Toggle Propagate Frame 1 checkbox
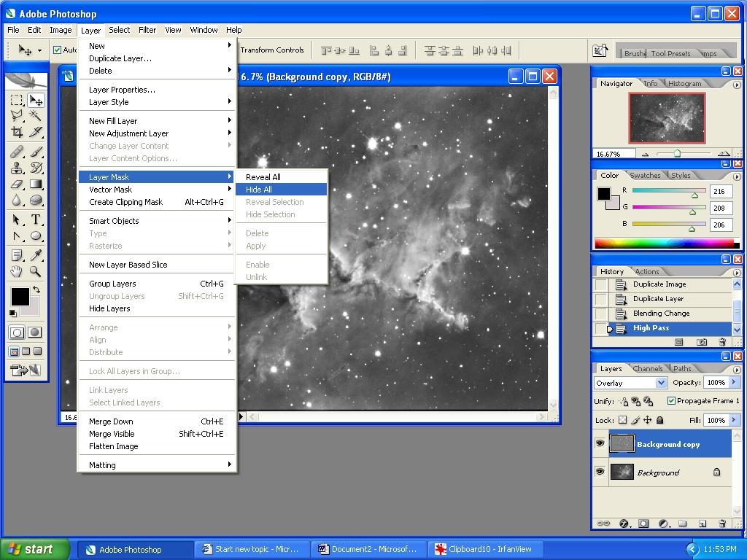747x560 pixels. (671, 400)
